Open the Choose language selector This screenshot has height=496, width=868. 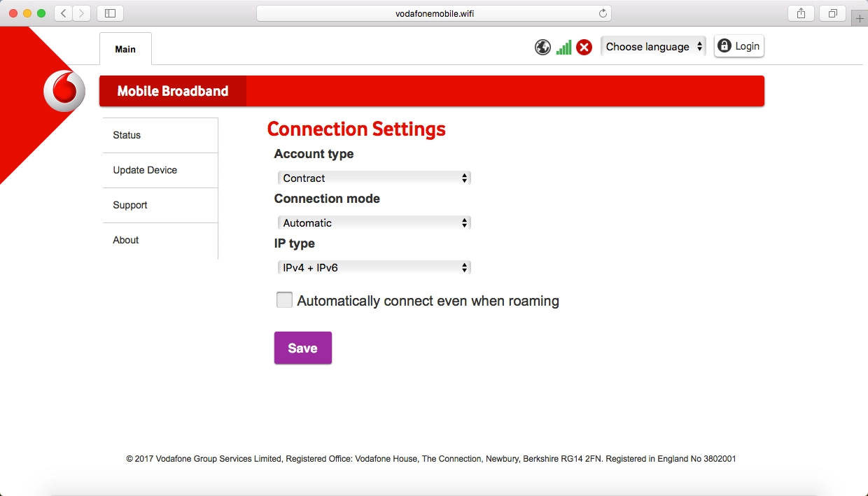tap(653, 47)
